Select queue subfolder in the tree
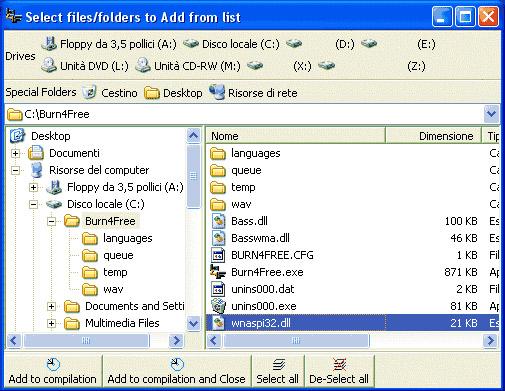Screen dimensions: 505x391 pyautogui.click(x=118, y=255)
